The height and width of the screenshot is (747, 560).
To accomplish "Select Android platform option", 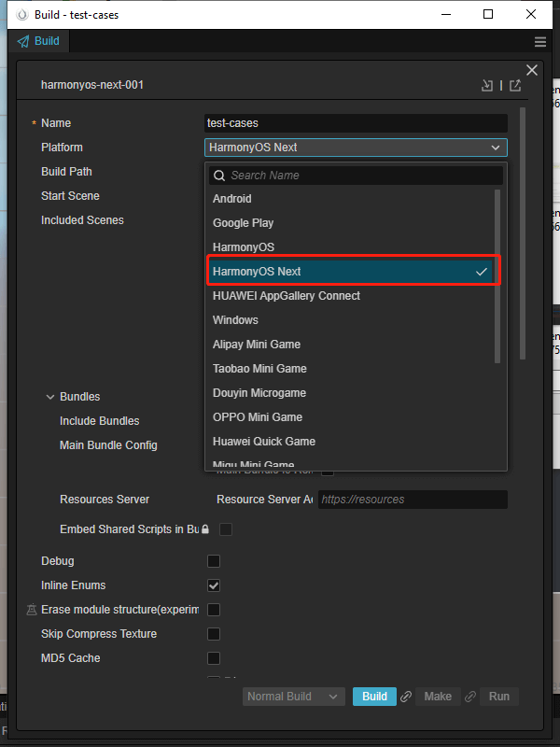I will pyautogui.click(x=352, y=199).
